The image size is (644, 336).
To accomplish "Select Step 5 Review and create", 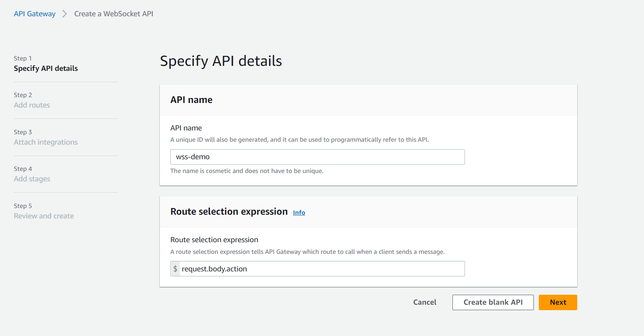I will click(x=44, y=216).
